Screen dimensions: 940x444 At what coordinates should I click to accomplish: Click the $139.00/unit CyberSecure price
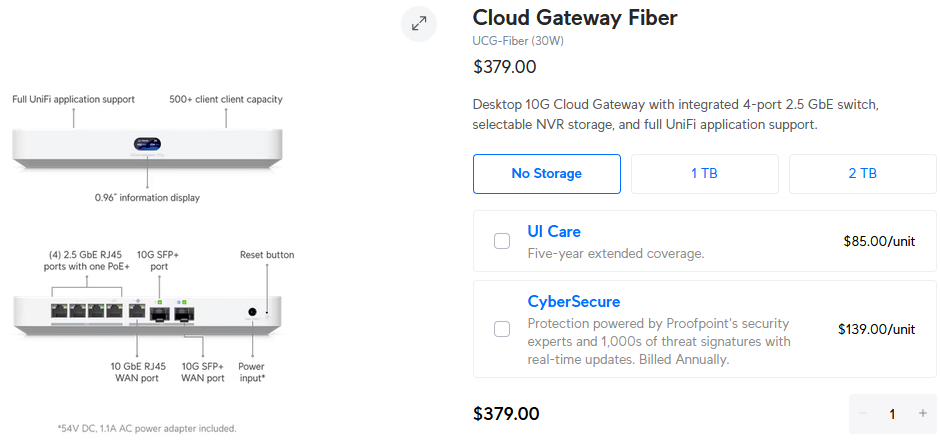(x=876, y=329)
